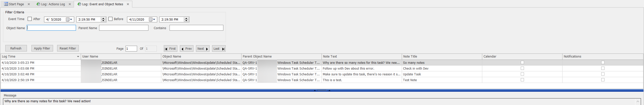
Task: Jump to the Last page
Action: [219, 49]
